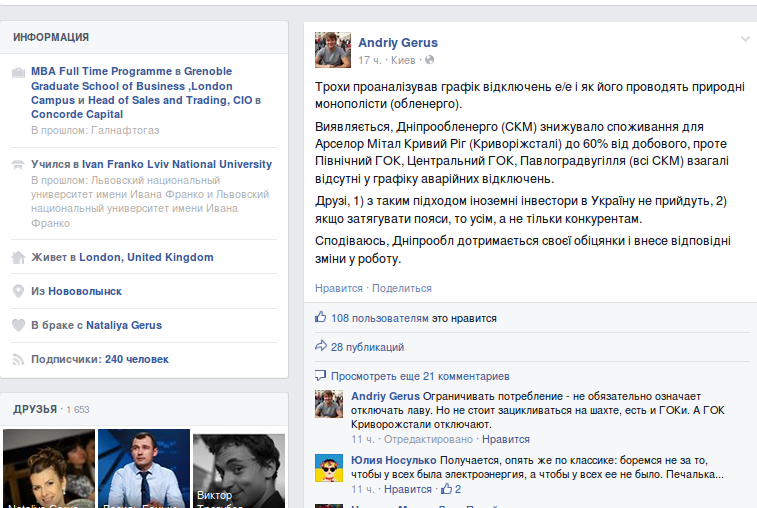Viewport: 757px width, 508px height.
Task: Click comment bubble icon beside Просмотреть еще
Action: point(321,375)
